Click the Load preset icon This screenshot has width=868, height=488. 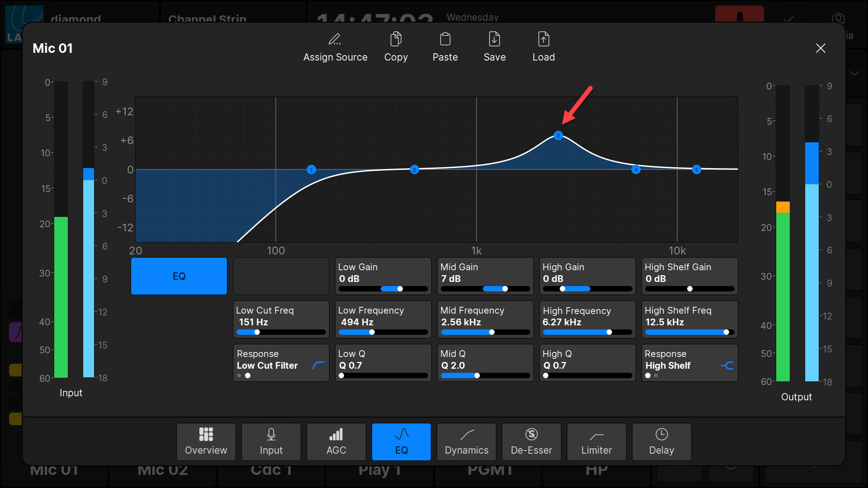(543, 39)
